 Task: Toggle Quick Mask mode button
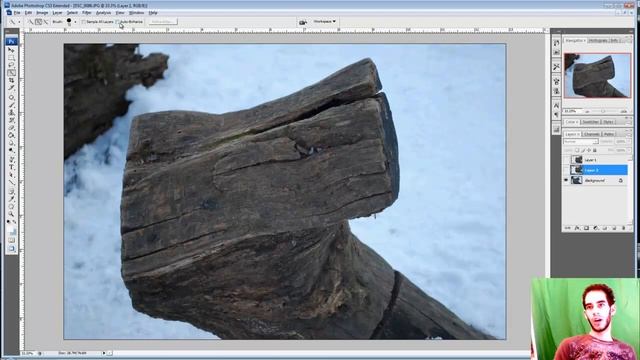pos(11,240)
